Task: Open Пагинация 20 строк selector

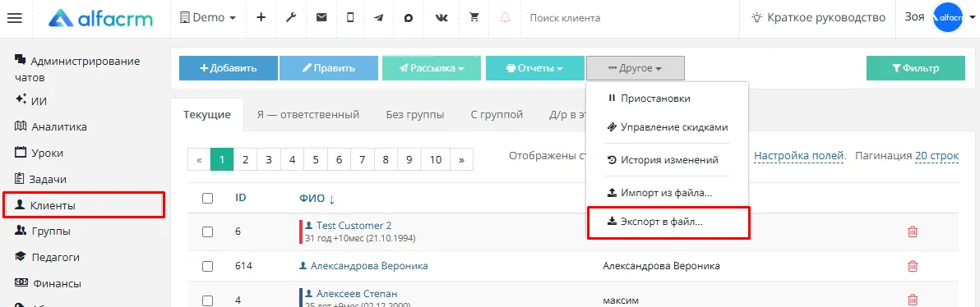Action: [936, 155]
